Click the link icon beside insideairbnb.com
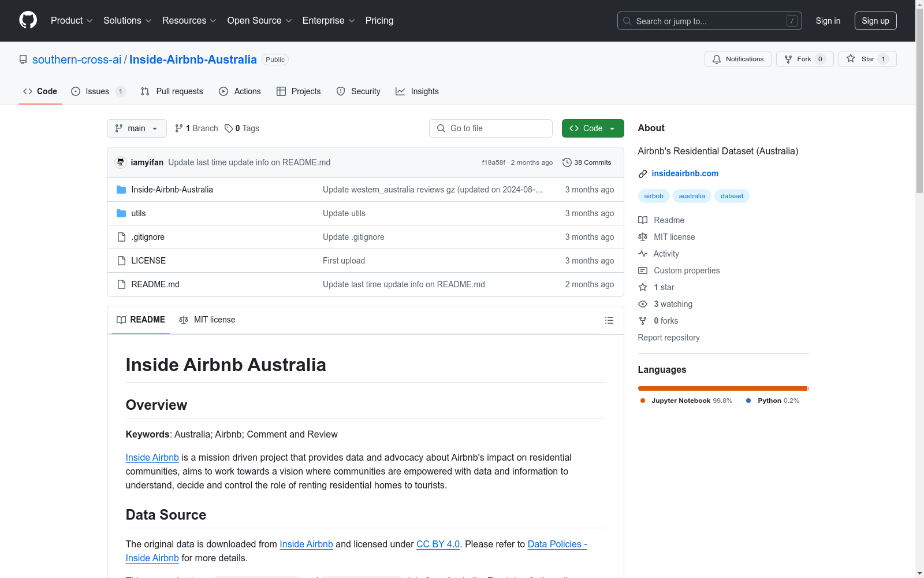The height and width of the screenshot is (578, 924). (x=643, y=174)
